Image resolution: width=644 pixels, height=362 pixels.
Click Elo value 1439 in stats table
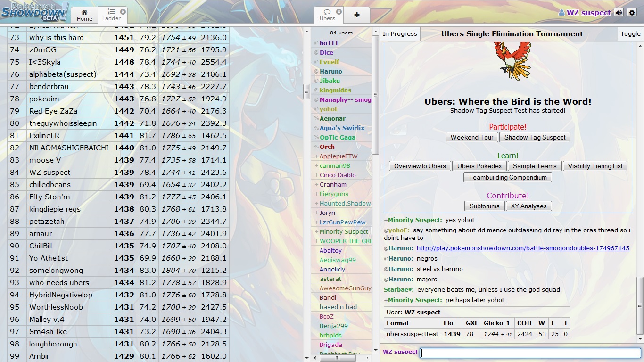452,334
